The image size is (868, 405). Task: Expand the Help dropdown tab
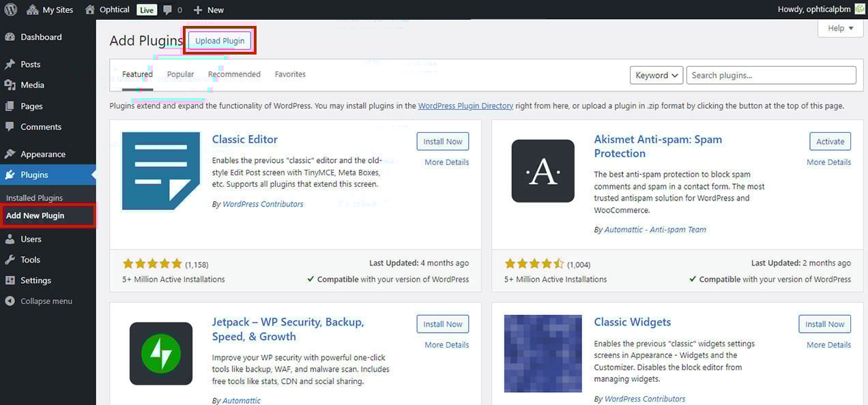[840, 28]
